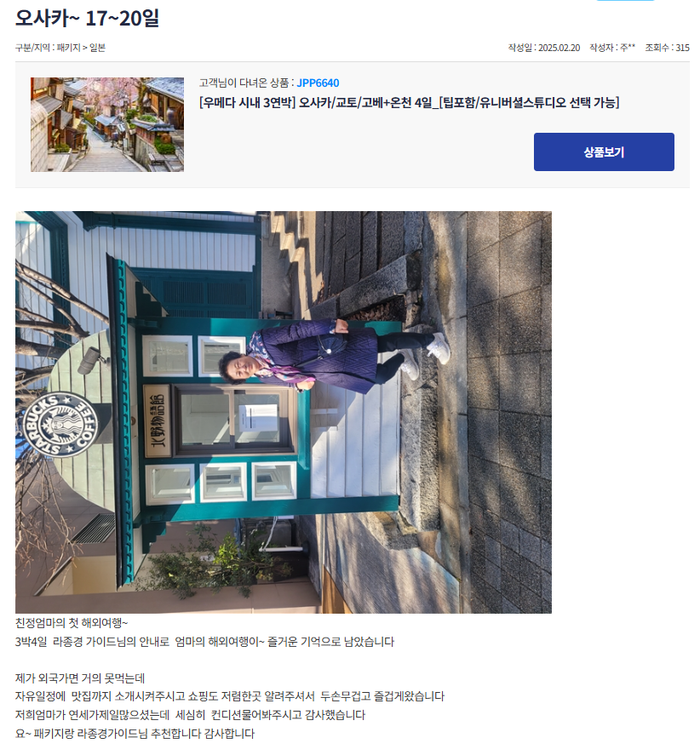Image resolution: width=700 pixels, height=755 pixels.
Task: Open the Kyoto street product thumbnail
Action: click(x=107, y=125)
